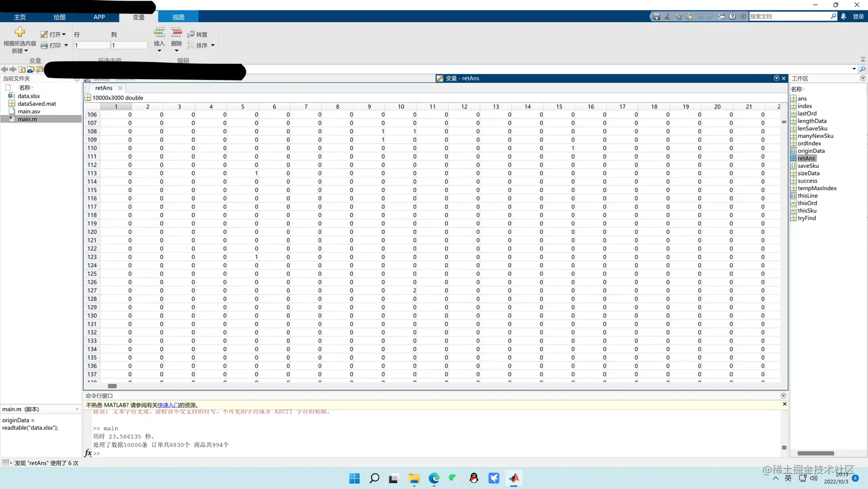Click the 打印 (Print) icon in ribbon

[x=44, y=45]
